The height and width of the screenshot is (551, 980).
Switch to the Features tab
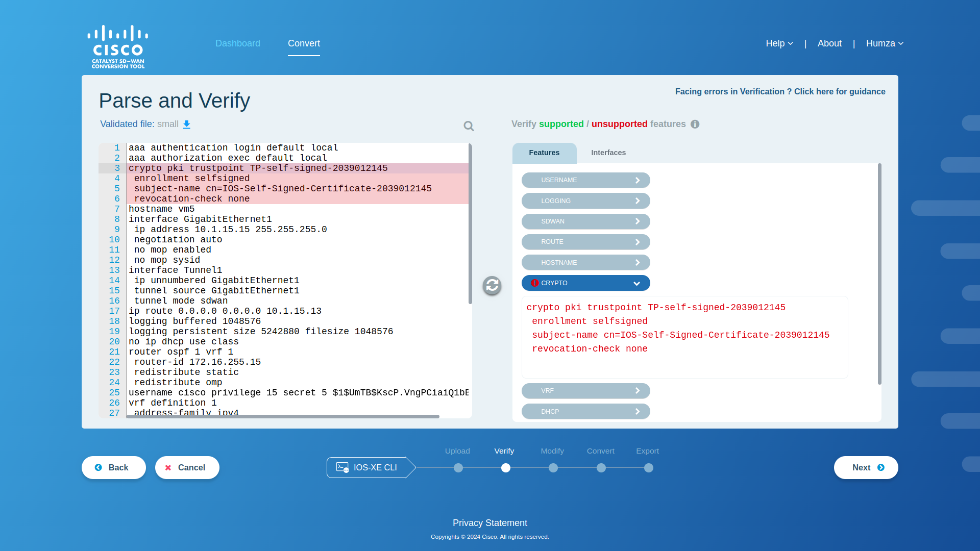pos(544,153)
